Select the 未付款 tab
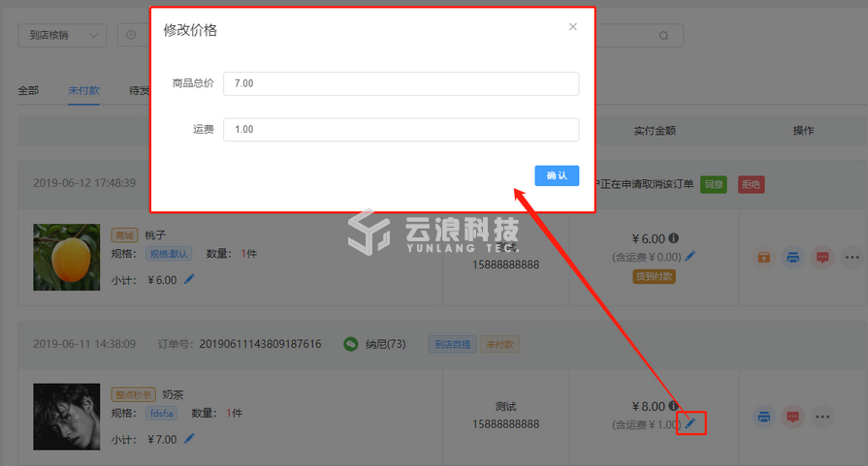Viewport: 868px width, 466px height. [x=82, y=91]
